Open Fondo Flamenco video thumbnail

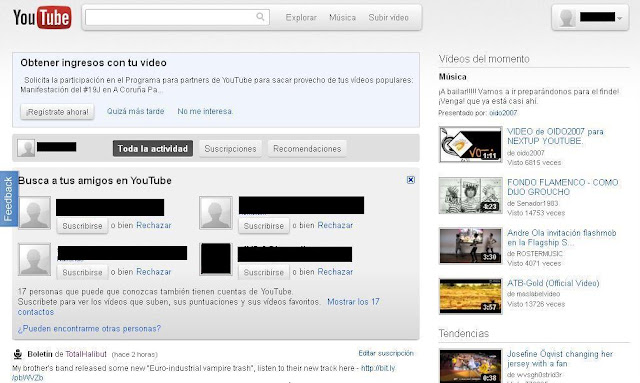pyautogui.click(x=470, y=195)
